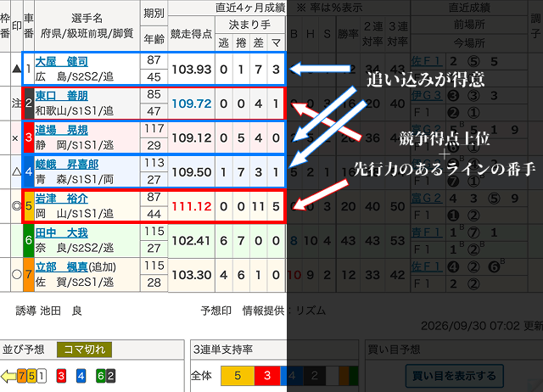The image size is (543, 392).
Task: Click green car number 6 cell
Action: click(x=29, y=240)
